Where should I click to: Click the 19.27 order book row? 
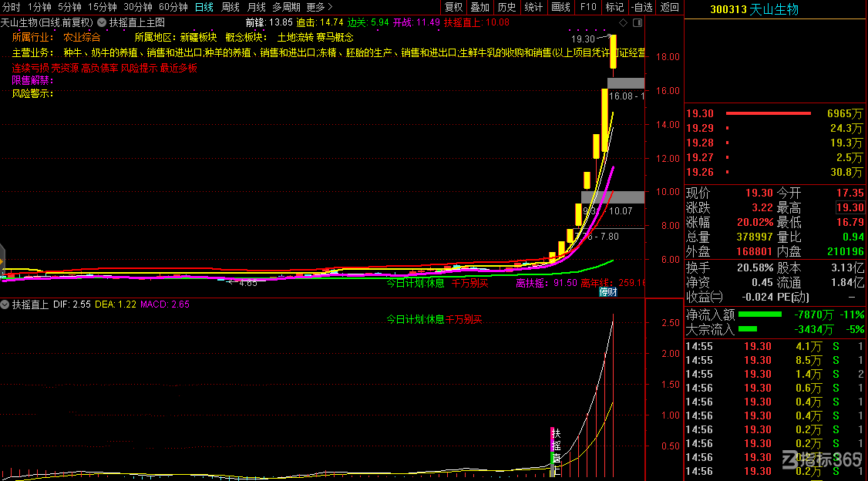tap(774, 158)
